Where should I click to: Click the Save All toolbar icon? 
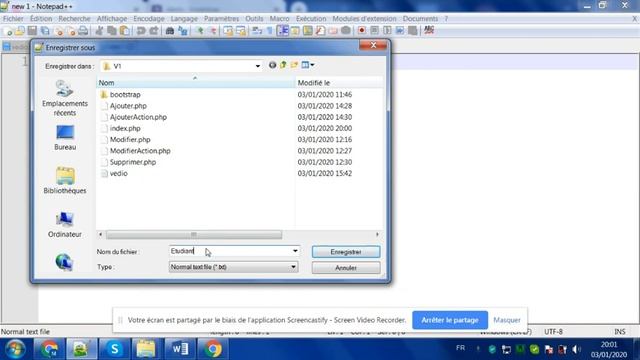click(x=45, y=31)
